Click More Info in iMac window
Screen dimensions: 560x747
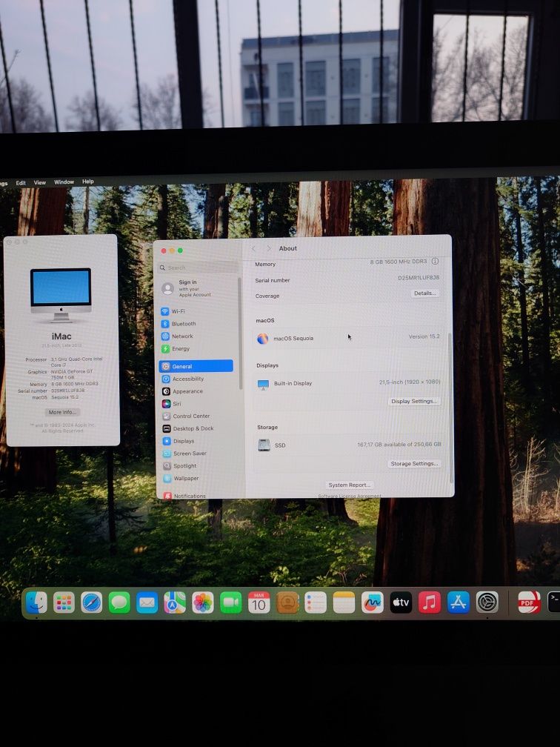tap(62, 413)
